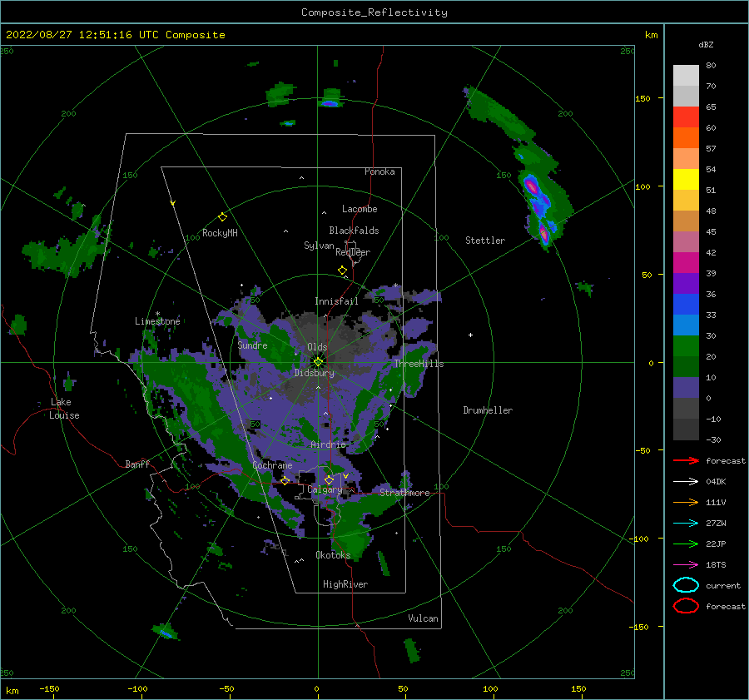Select the yellow 54 dBZ legend swatch
The width and height of the screenshot is (749, 700).
coord(686,179)
